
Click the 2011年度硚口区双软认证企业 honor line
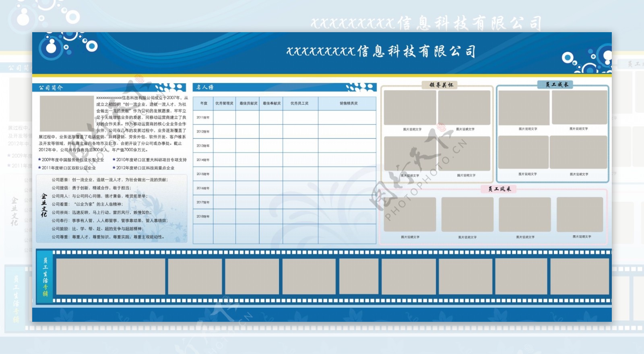click(67, 168)
